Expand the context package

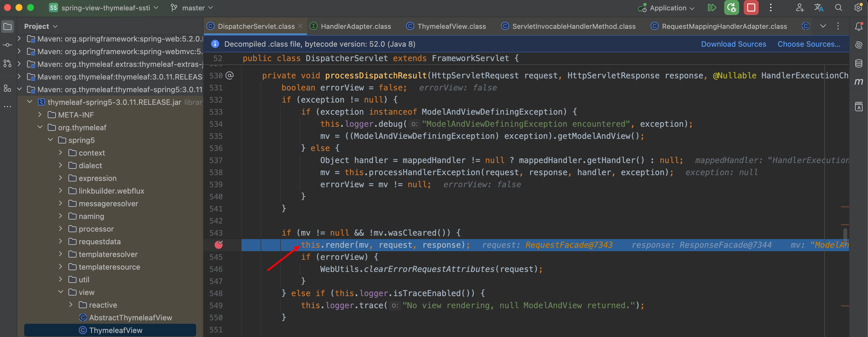61,152
